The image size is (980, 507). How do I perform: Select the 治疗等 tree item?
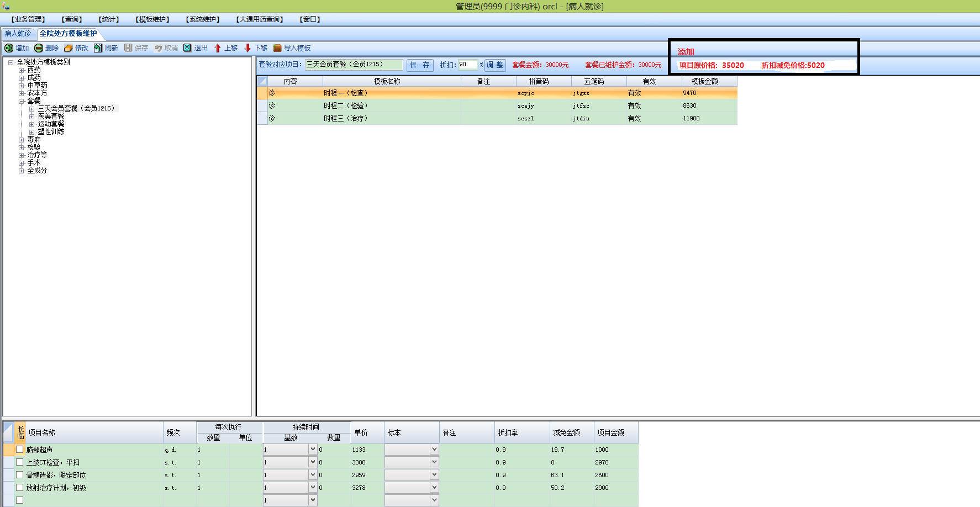[x=37, y=155]
